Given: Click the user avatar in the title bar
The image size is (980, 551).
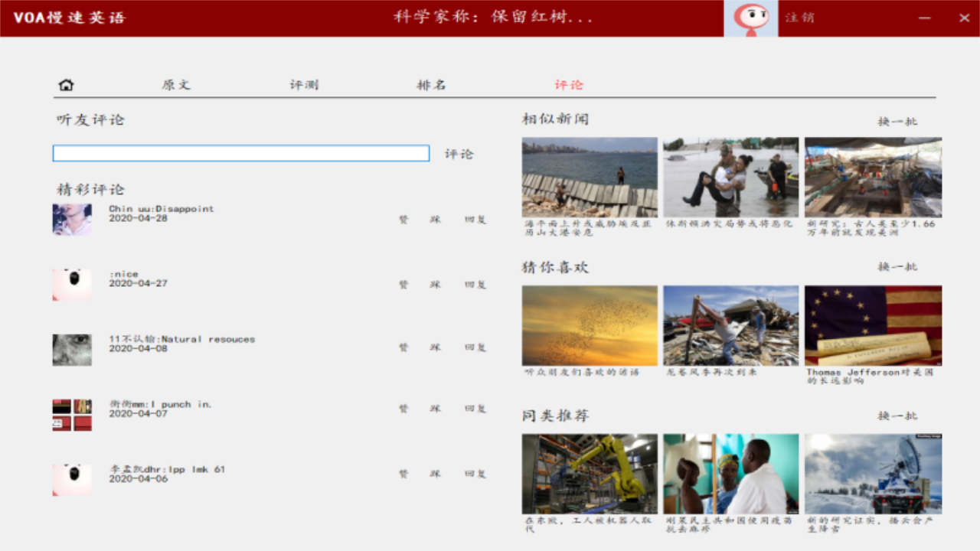Looking at the screenshot, I should click(x=751, y=18).
